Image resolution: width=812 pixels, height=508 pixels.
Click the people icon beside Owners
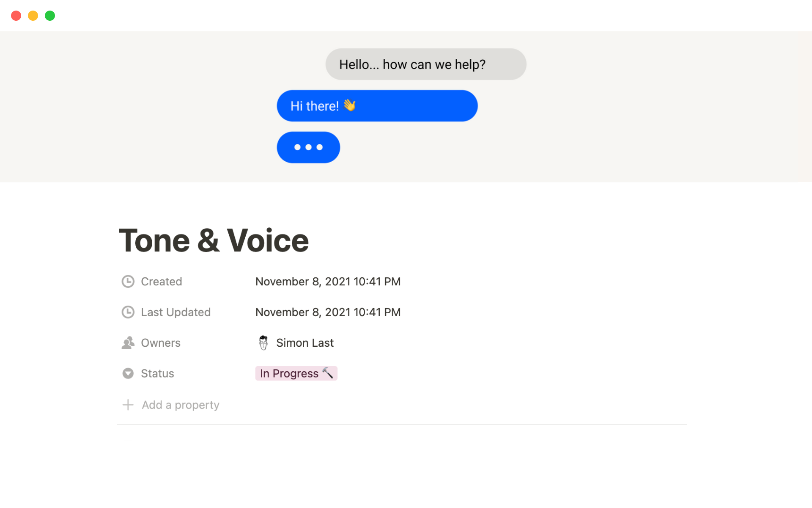coord(128,343)
